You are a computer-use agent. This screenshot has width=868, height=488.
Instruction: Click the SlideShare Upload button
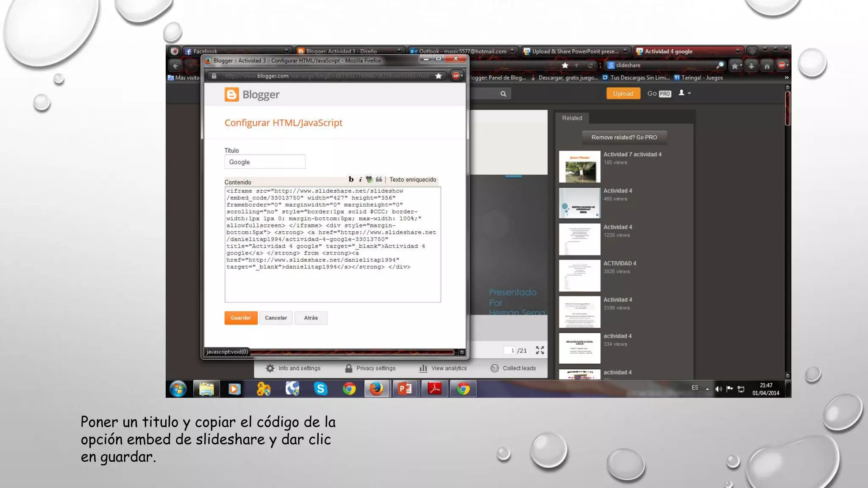click(x=623, y=94)
